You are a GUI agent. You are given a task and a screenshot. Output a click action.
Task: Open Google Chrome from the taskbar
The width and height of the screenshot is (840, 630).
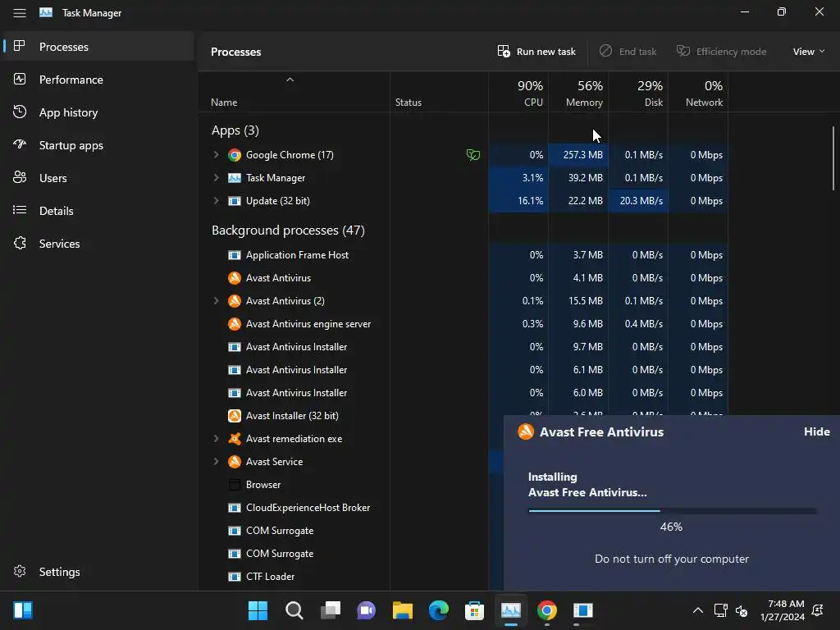pyautogui.click(x=546, y=610)
